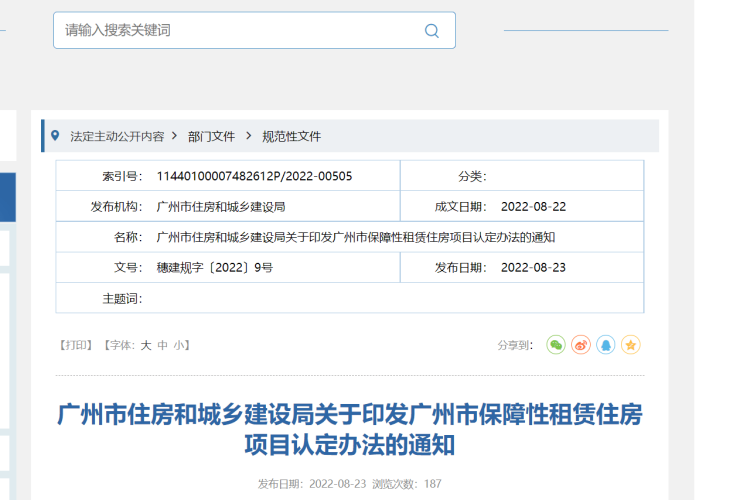Set font size to medium (中)
This screenshot has width=740, height=500.
tap(162, 345)
